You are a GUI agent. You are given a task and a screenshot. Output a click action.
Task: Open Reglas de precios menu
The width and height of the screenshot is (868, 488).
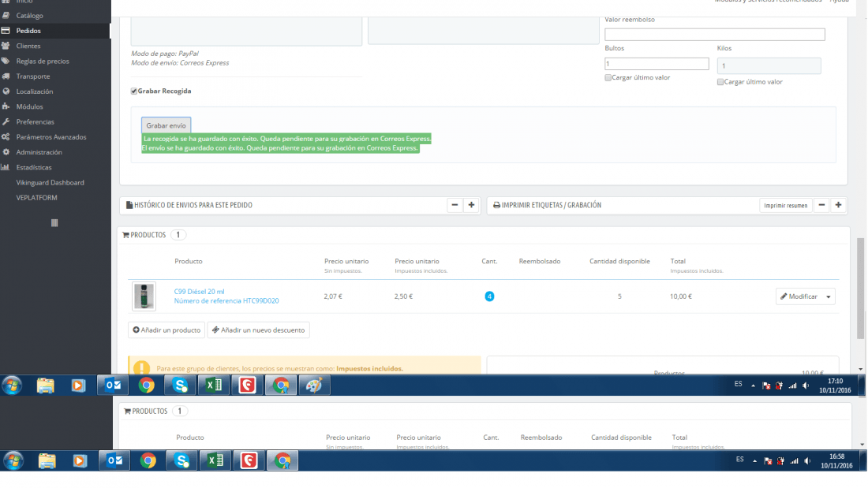(43, 61)
